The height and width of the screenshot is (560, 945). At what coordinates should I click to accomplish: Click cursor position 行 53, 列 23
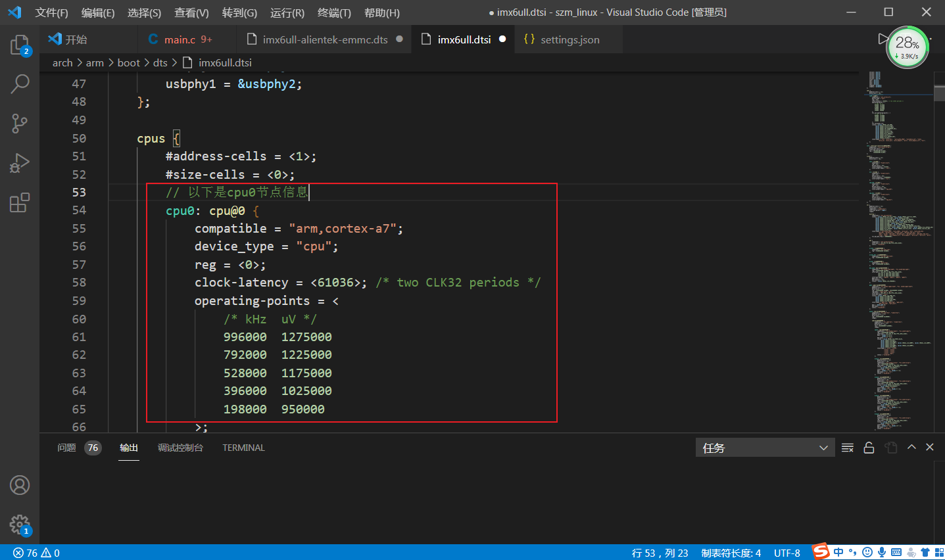click(x=660, y=553)
